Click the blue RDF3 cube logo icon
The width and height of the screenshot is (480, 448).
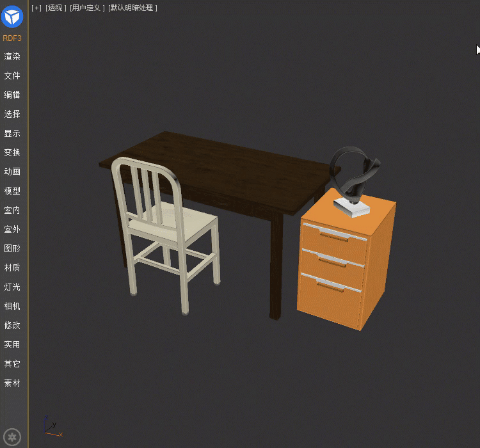tap(12, 17)
